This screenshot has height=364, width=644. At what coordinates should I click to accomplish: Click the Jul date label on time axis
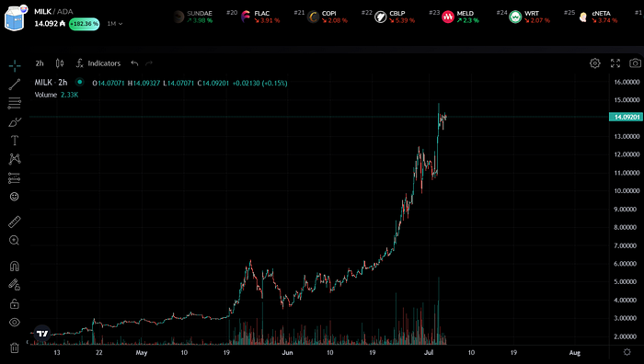[x=429, y=352]
